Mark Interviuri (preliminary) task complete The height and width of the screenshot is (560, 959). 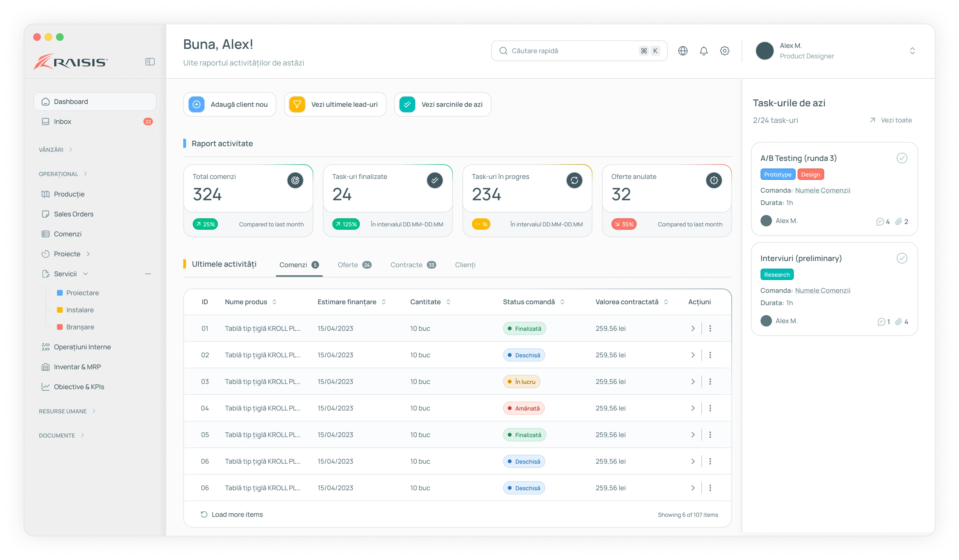coord(902,258)
